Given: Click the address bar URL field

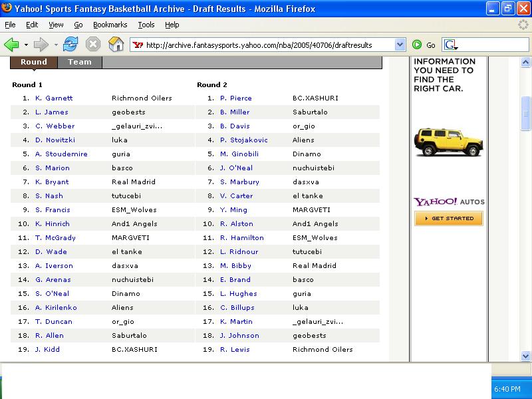Looking at the screenshot, I should [x=268, y=45].
